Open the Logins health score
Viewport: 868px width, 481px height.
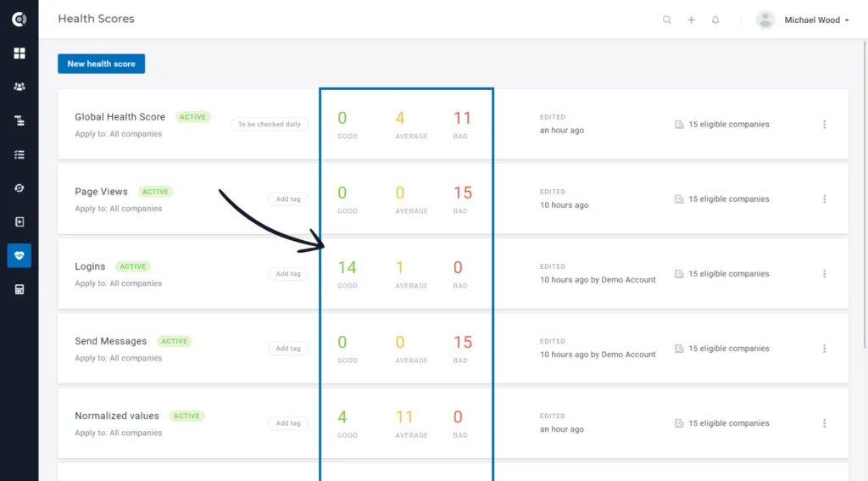point(90,266)
